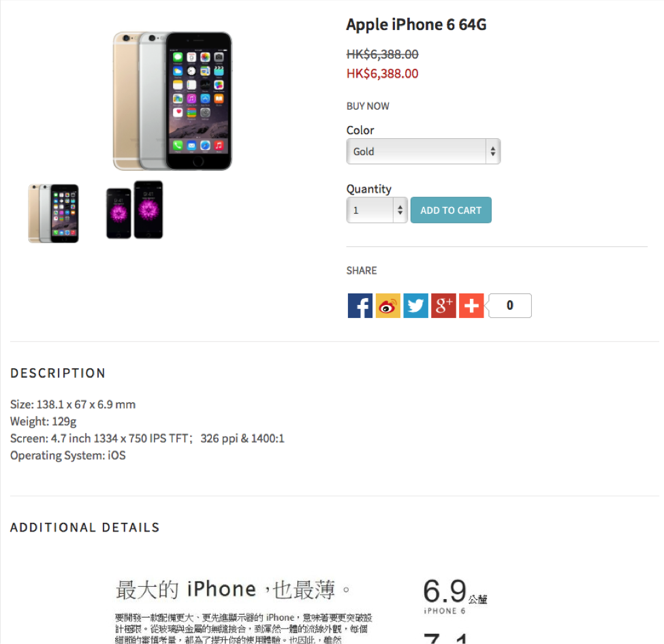Screen dimensions: 664x644
Task: Click inside the Quantity field
Action: 370,210
